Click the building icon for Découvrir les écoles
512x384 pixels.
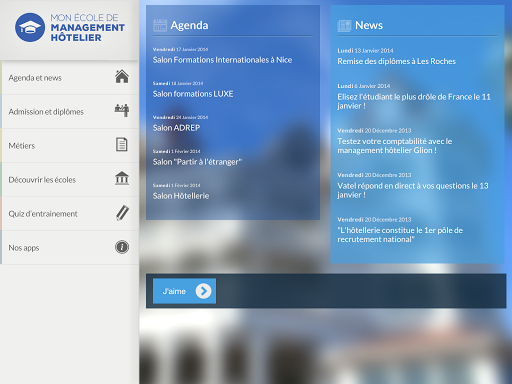click(122, 178)
